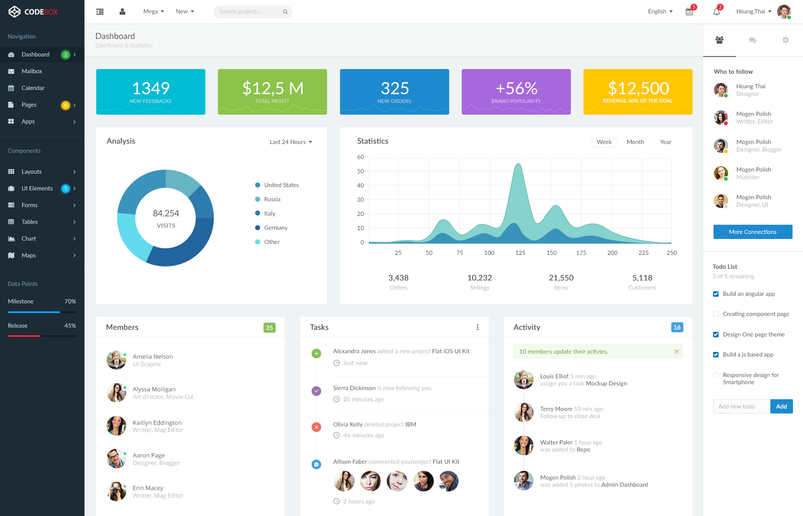
Task: Click the UI Elements briefcase icon
Action: tap(11, 188)
